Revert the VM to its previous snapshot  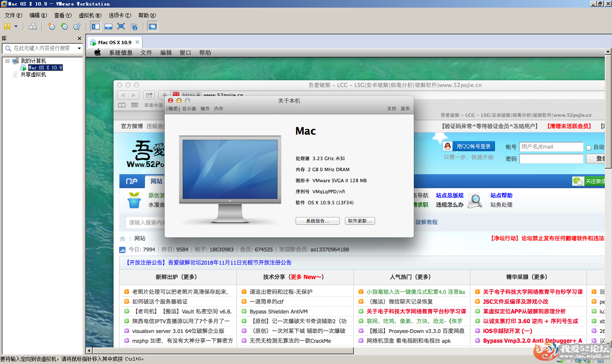click(x=64, y=26)
